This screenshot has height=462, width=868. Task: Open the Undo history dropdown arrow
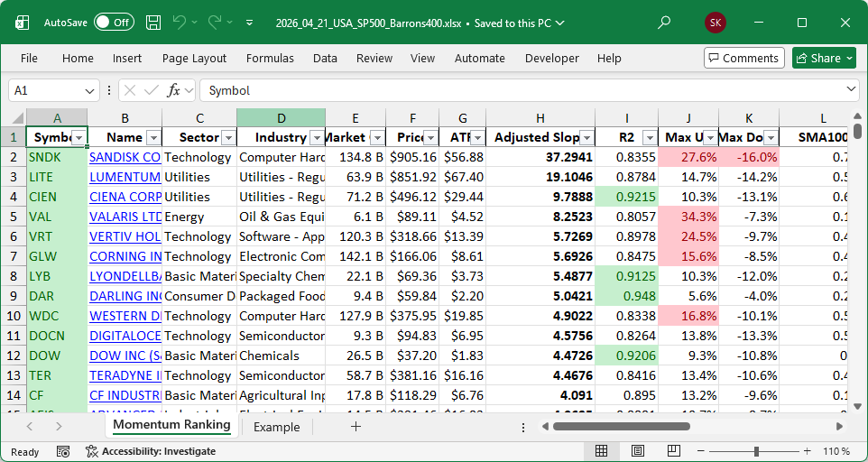tap(194, 23)
